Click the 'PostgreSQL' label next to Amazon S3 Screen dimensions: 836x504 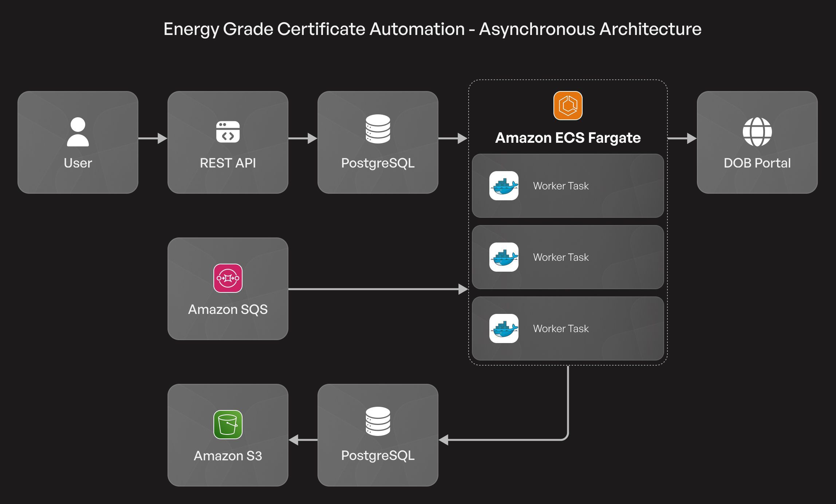pos(378,456)
